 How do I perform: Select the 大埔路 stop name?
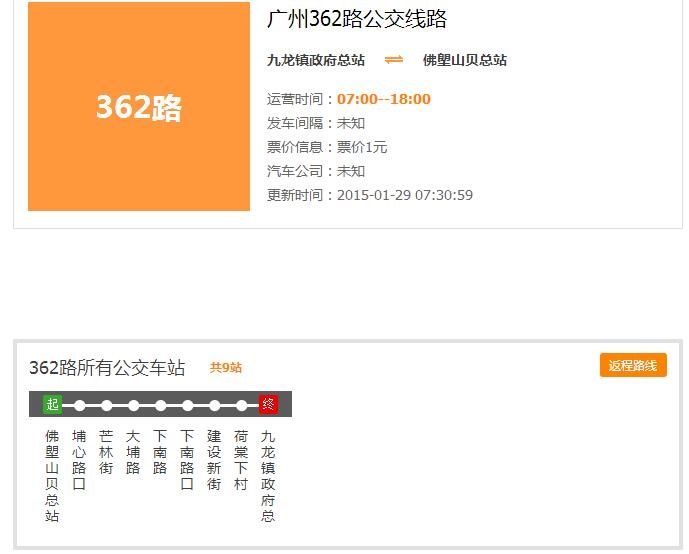pos(133,452)
